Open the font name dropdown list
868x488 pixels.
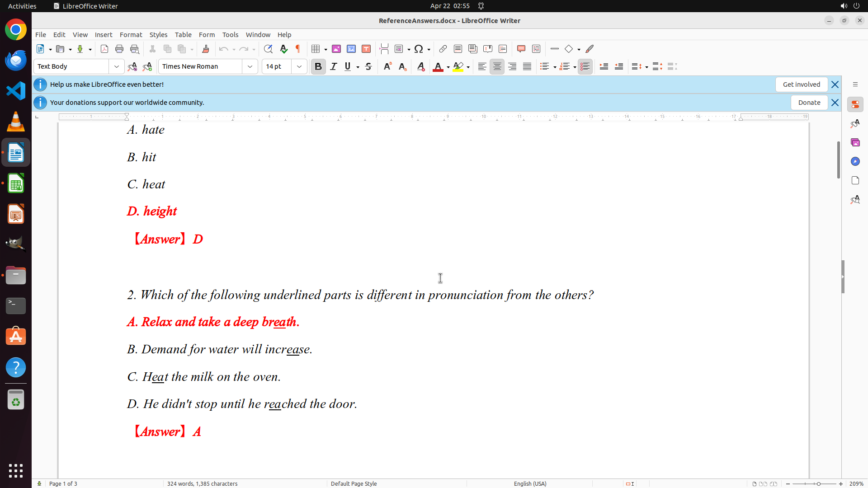pos(250,66)
